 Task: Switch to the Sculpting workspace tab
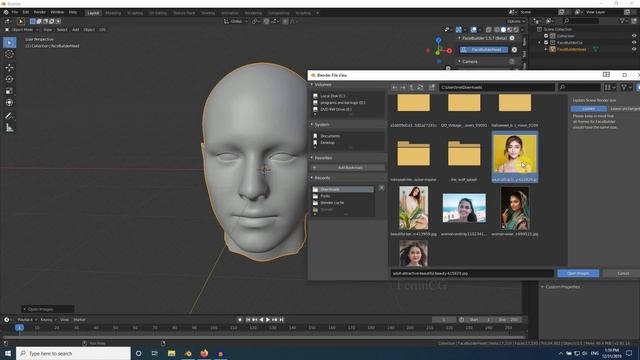pos(135,13)
